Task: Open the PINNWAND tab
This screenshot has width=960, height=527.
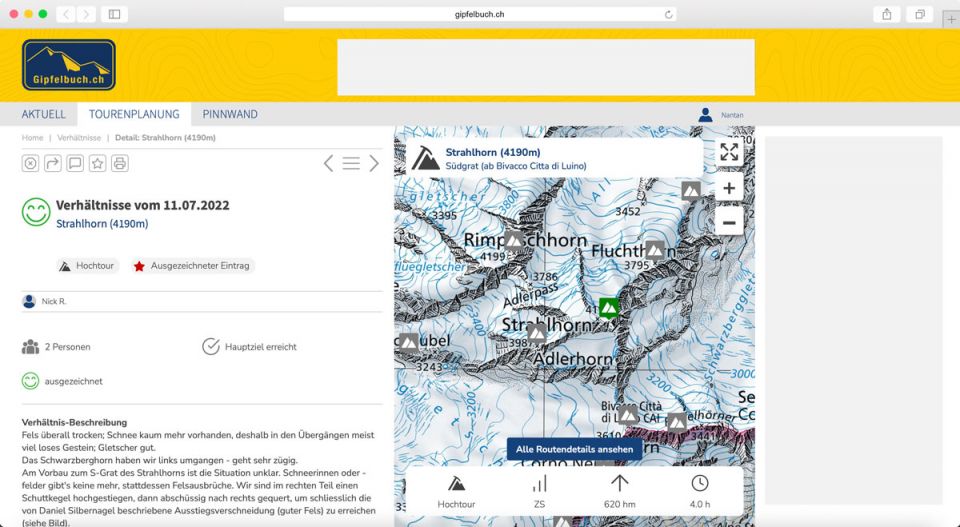Action: 230,114
